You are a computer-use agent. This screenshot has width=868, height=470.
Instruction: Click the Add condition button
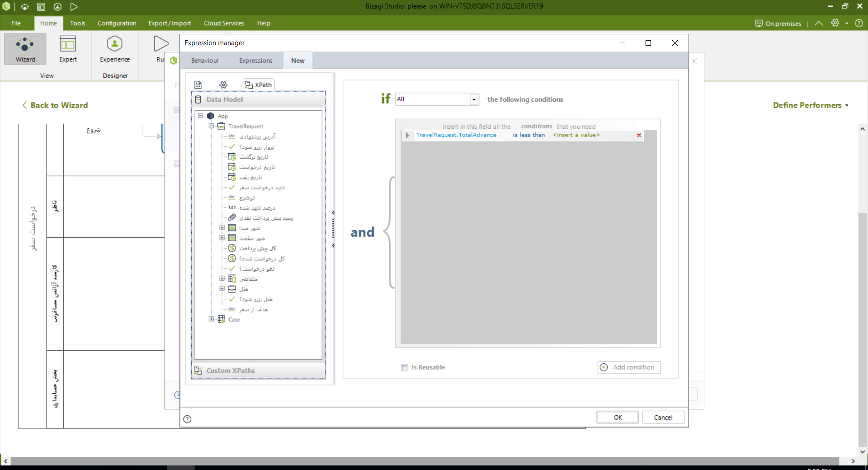629,367
